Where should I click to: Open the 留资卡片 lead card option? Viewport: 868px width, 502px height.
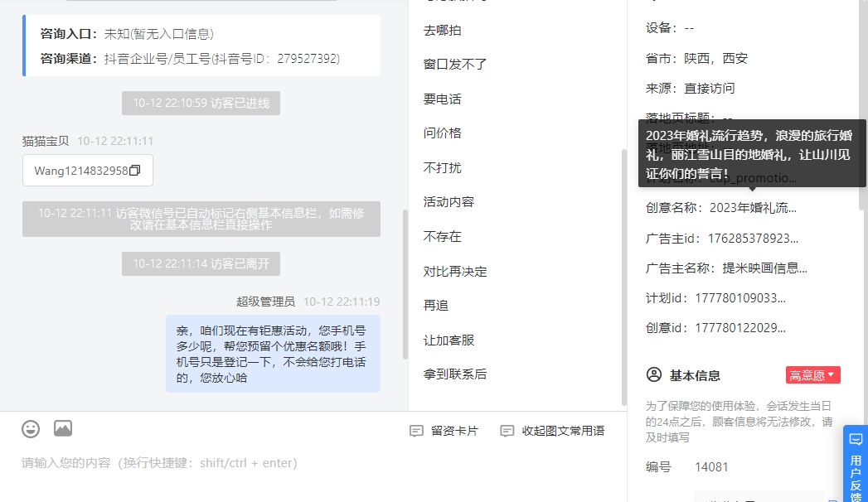coord(444,431)
